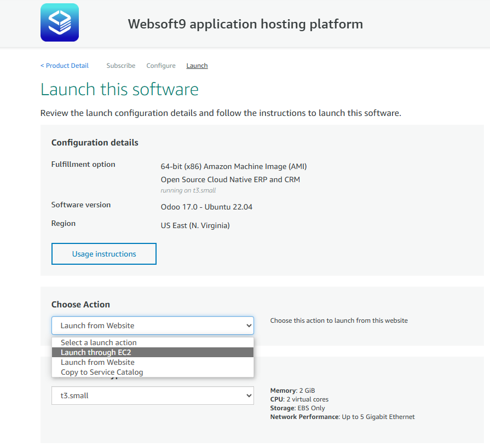Viewport: 490px width, 448px height.
Task: Open the Subscribe step
Action: click(121, 66)
